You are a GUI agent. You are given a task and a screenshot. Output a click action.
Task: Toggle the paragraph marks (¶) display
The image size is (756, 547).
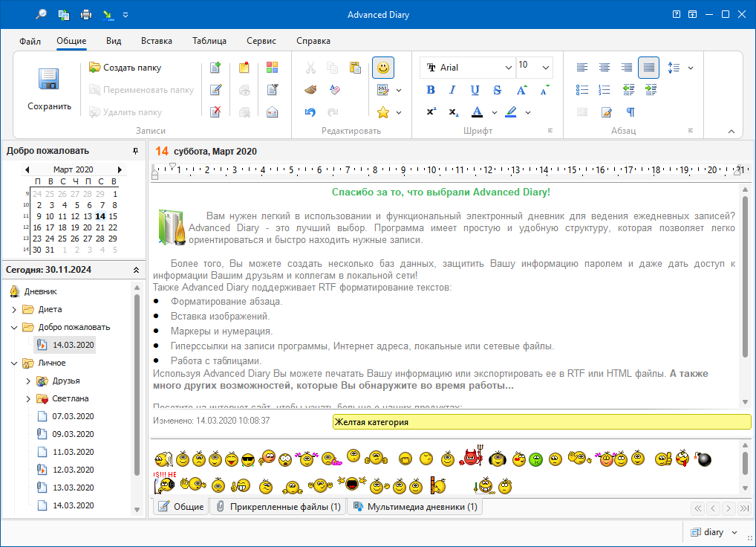[630, 112]
